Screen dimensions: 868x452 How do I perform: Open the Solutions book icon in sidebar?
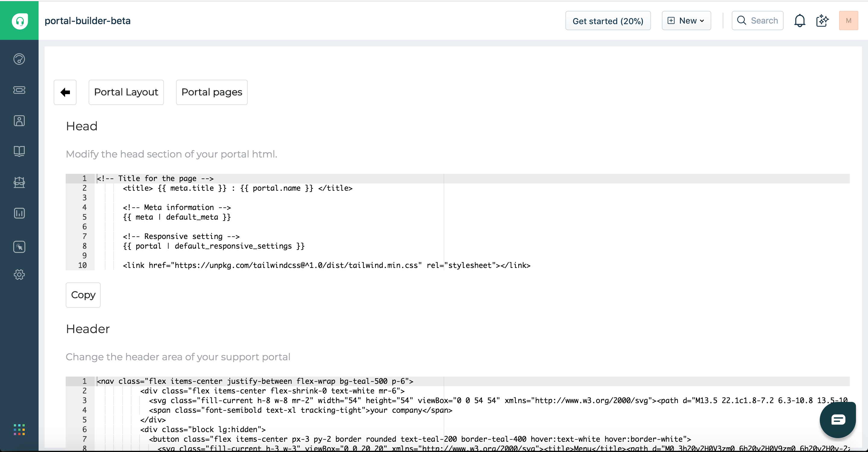[19, 151]
